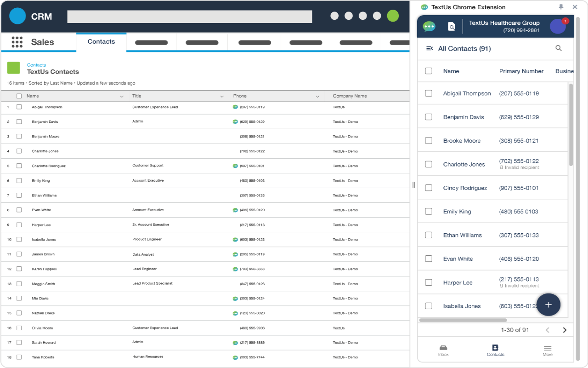The width and height of the screenshot is (588, 368).
Task: Expand the Phone column dropdown chevron
Action: click(317, 97)
